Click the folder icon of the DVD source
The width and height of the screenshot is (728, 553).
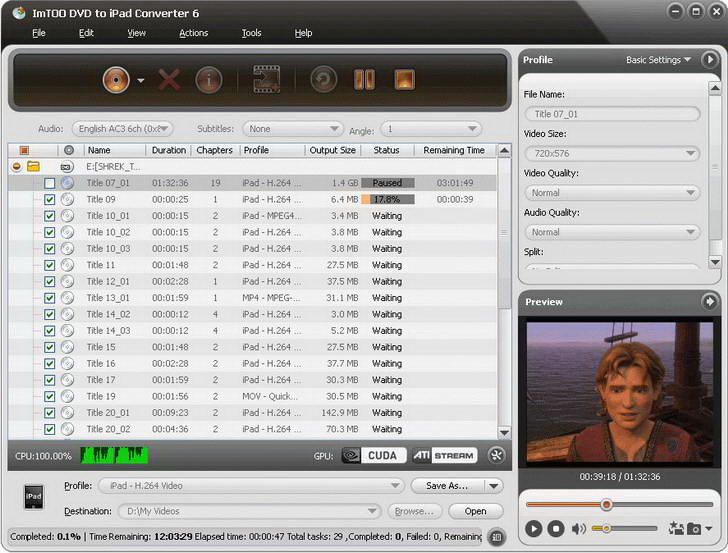click(33, 166)
